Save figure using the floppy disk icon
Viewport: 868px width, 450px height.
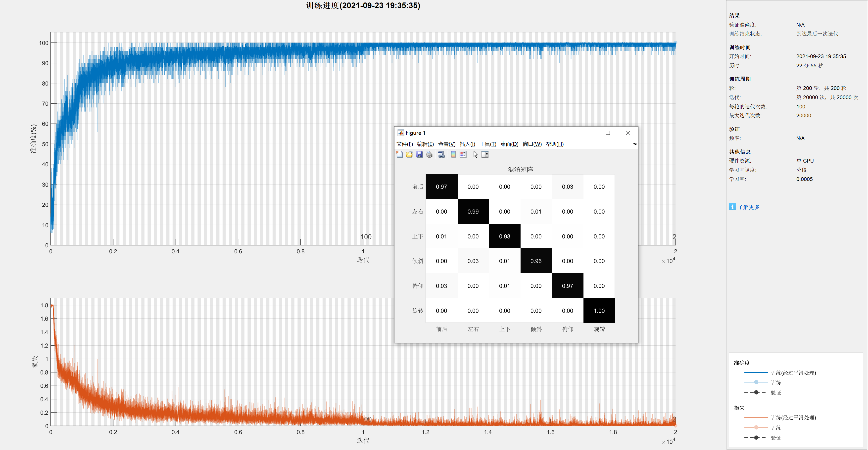419,154
